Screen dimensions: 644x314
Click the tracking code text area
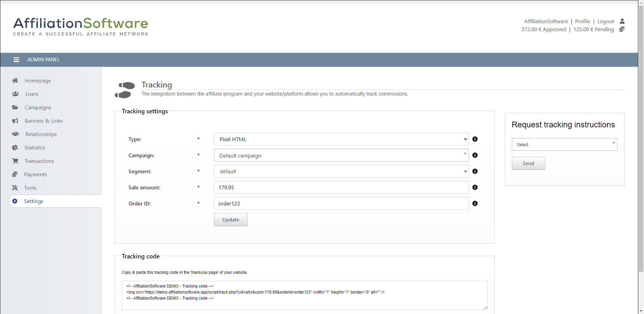304,295
